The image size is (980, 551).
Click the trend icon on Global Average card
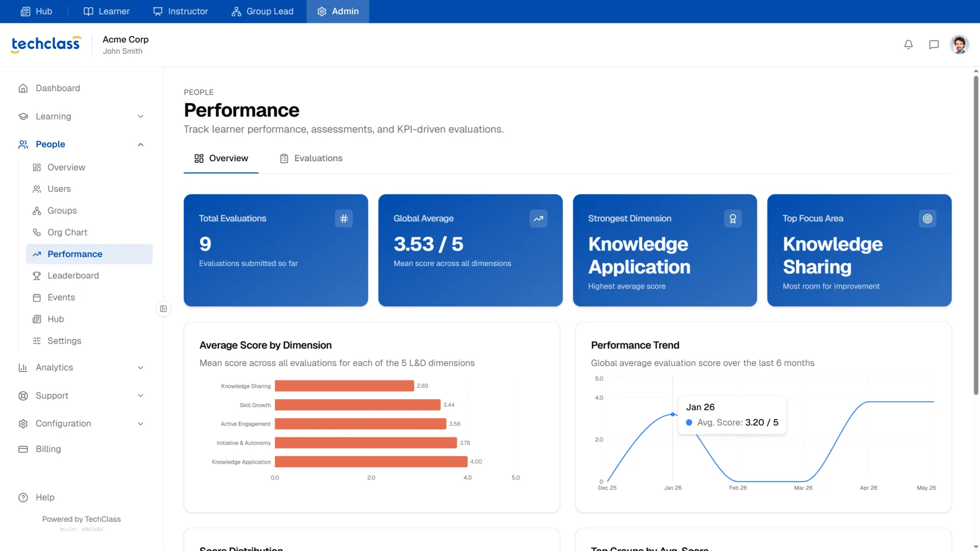click(x=538, y=219)
